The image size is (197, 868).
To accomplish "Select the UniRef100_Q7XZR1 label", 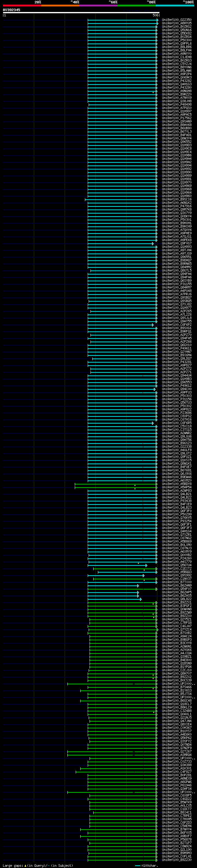I will (x=176, y=535).
